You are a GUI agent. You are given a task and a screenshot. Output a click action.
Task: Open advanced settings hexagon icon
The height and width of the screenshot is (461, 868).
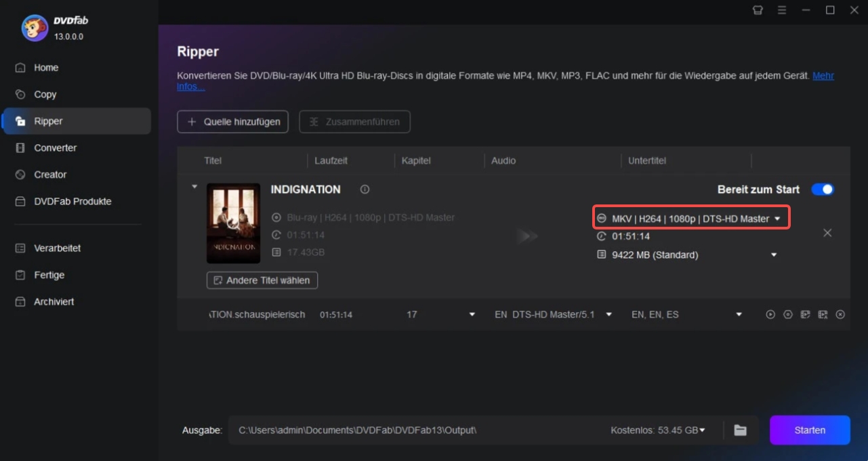coord(788,315)
